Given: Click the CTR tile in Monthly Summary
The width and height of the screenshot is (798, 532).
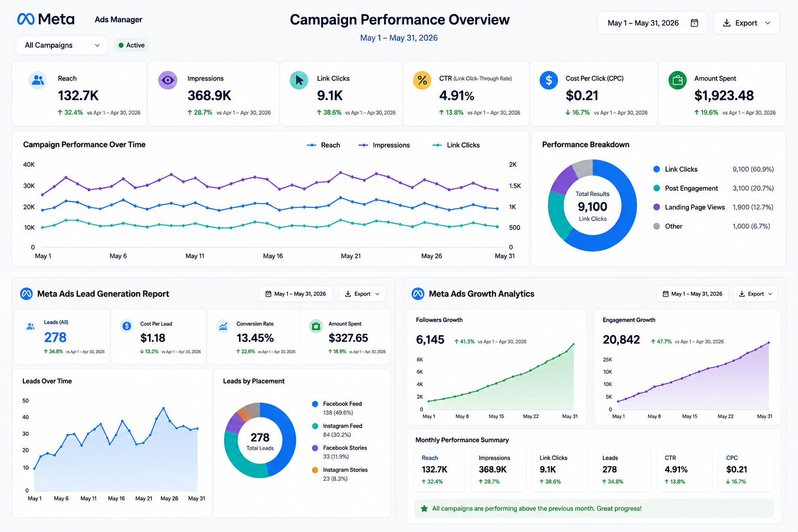Looking at the screenshot, I should coord(685,470).
